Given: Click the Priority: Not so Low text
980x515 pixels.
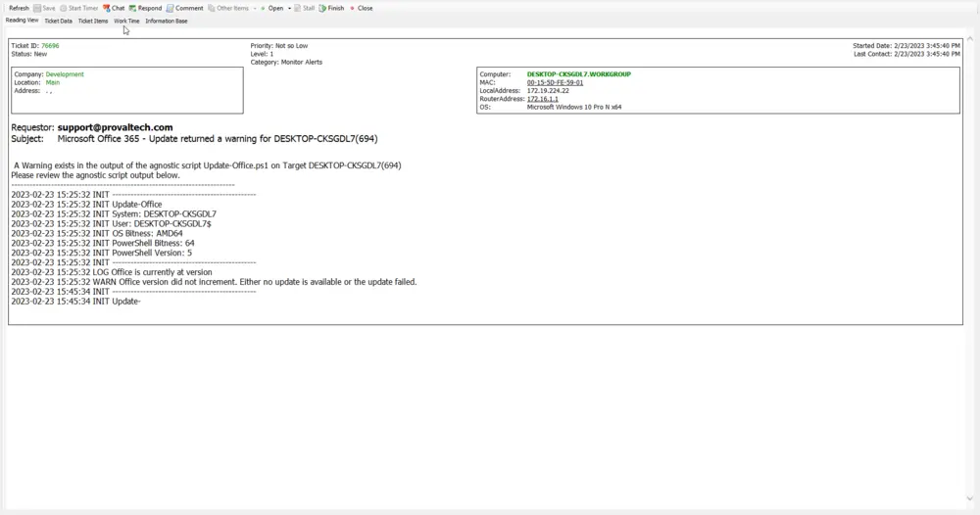Looking at the screenshot, I should (x=278, y=46).
